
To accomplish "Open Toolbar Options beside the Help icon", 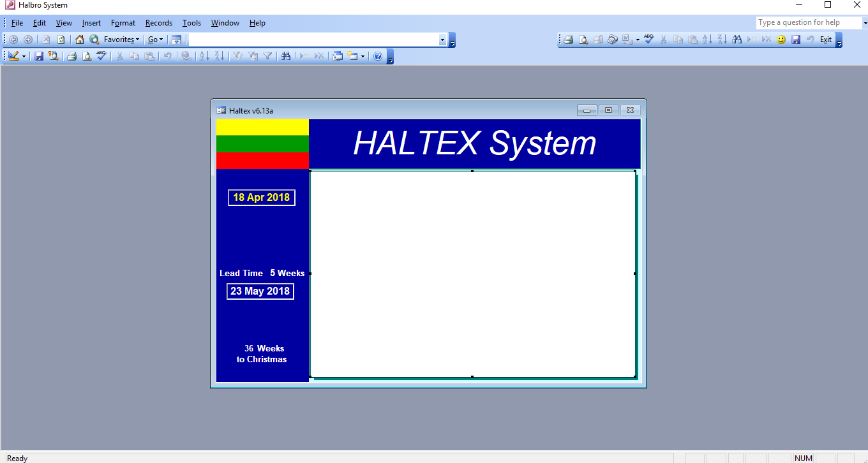I will click(391, 57).
